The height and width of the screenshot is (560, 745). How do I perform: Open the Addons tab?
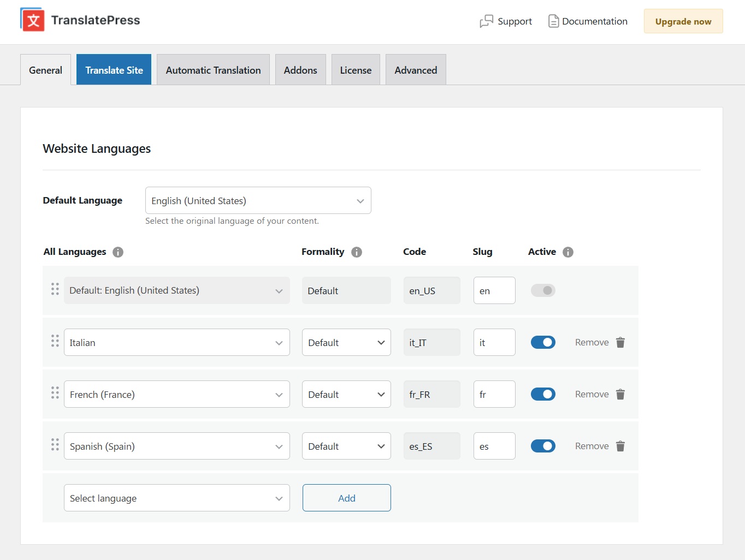coord(300,70)
